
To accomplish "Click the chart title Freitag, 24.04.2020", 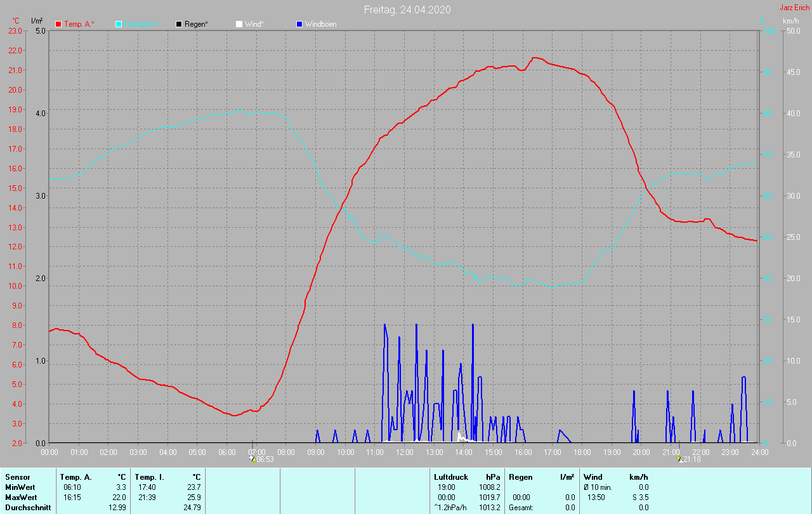I will (x=407, y=10).
